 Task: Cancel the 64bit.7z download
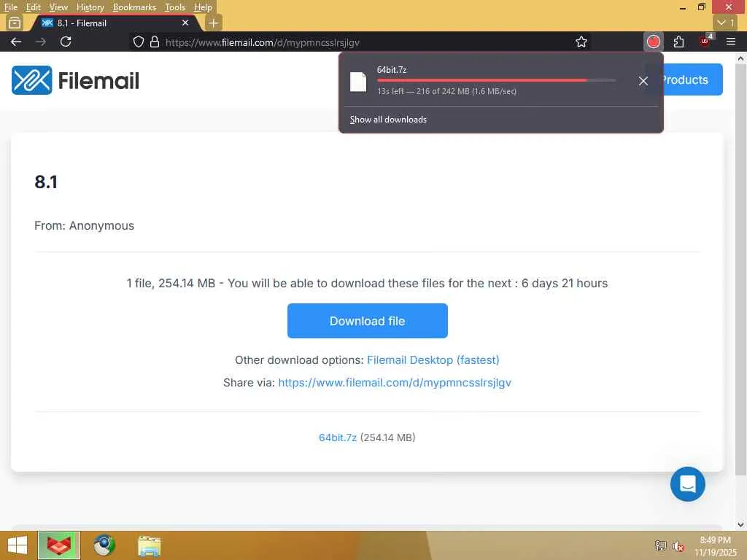click(643, 81)
